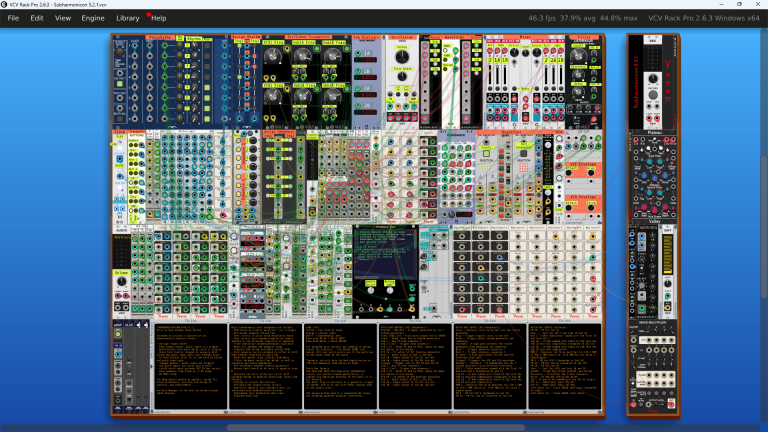The width and height of the screenshot is (768, 432).
Task: Click the Quantizer title label
Action: pos(512,132)
